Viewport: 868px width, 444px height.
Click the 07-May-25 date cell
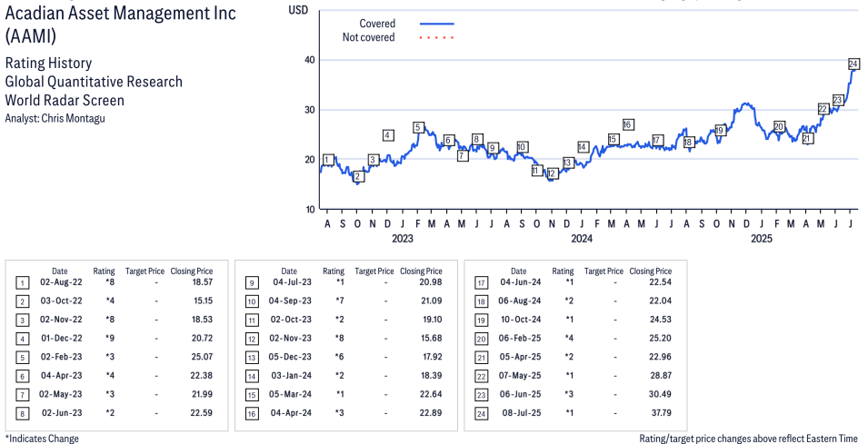click(521, 375)
